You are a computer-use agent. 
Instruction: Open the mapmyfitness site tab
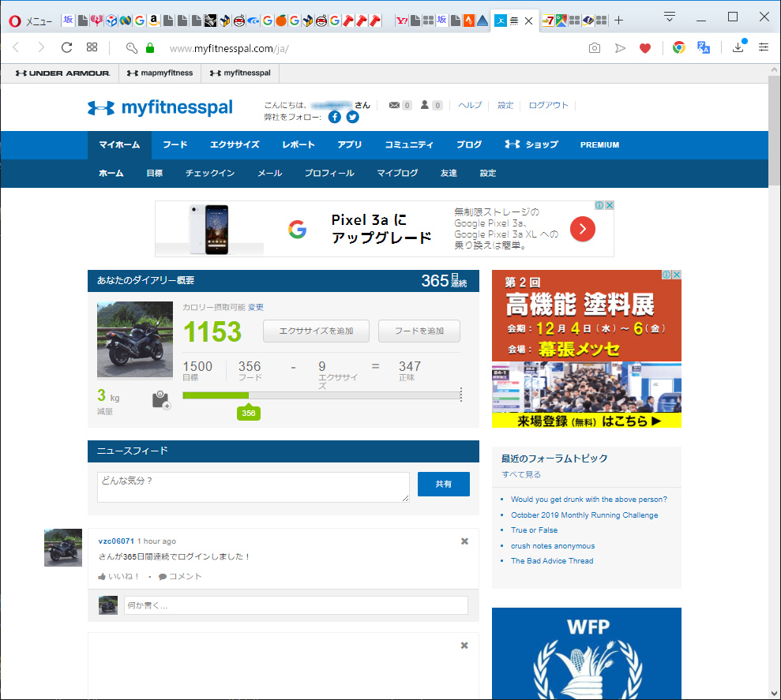point(160,73)
